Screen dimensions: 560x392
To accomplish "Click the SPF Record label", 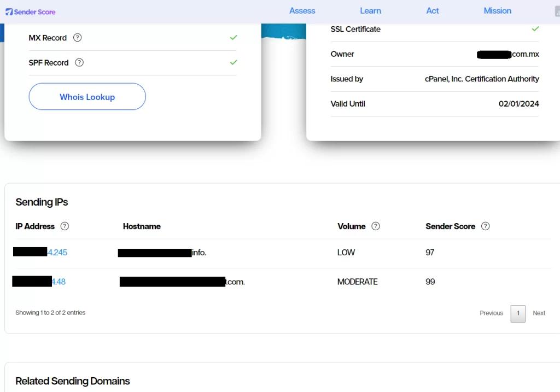I will point(49,63).
